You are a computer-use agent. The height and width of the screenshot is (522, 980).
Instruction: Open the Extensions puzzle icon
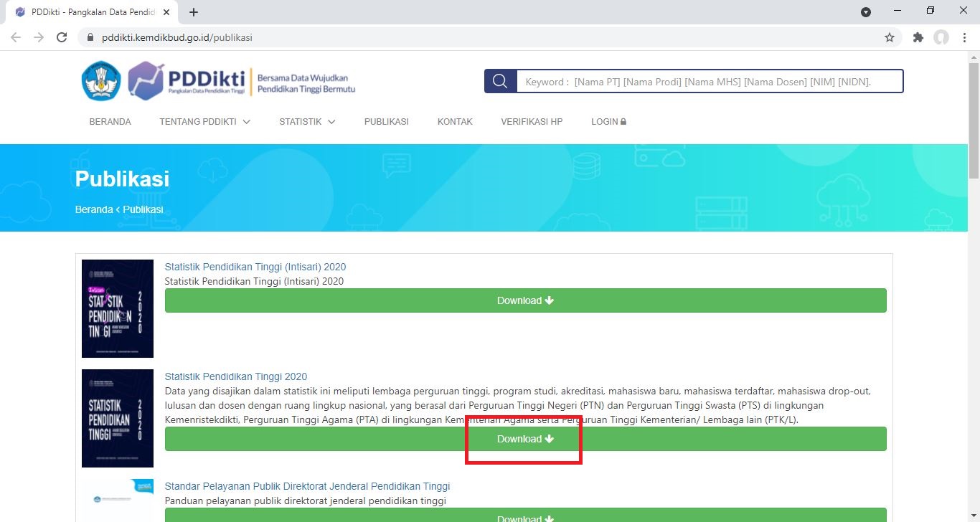click(918, 37)
